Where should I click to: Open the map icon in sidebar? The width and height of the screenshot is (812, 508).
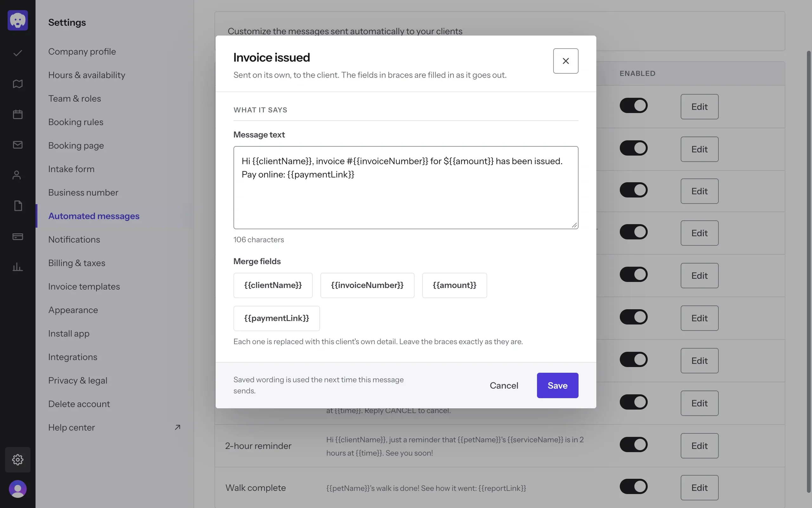(18, 84)
